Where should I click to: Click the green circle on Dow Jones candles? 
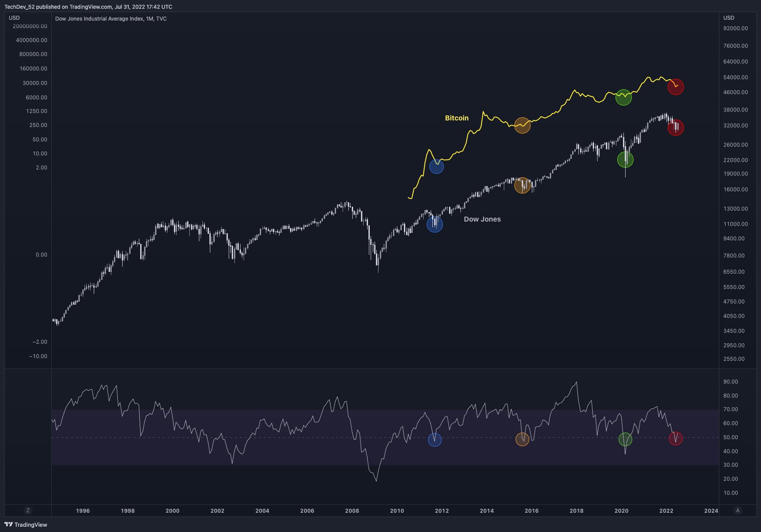point(625,160)
